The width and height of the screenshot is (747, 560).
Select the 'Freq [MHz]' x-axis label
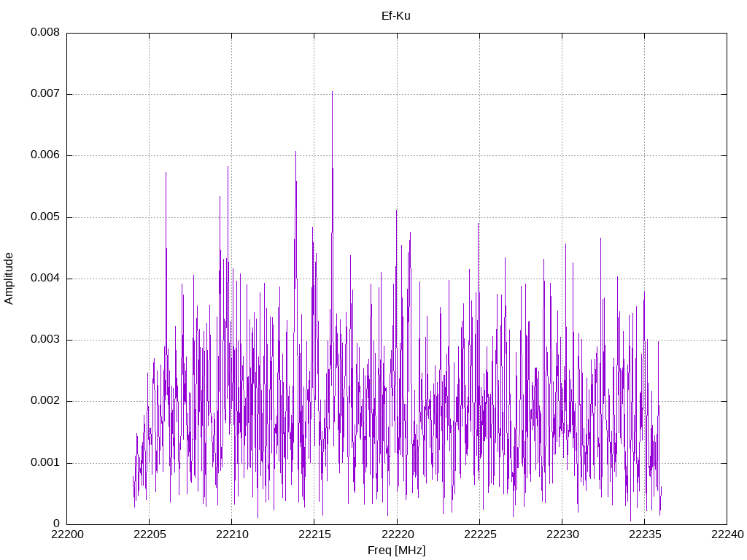pos(396,551)
